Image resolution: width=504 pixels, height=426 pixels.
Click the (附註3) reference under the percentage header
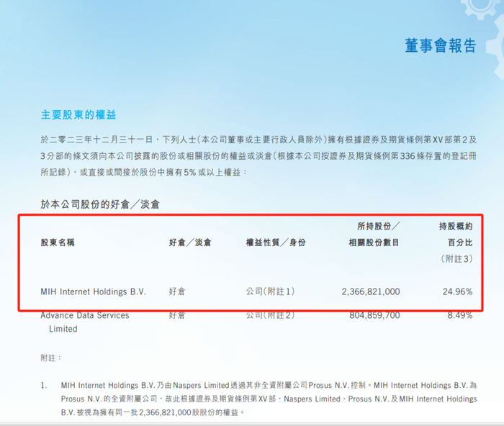click(456, 258)
